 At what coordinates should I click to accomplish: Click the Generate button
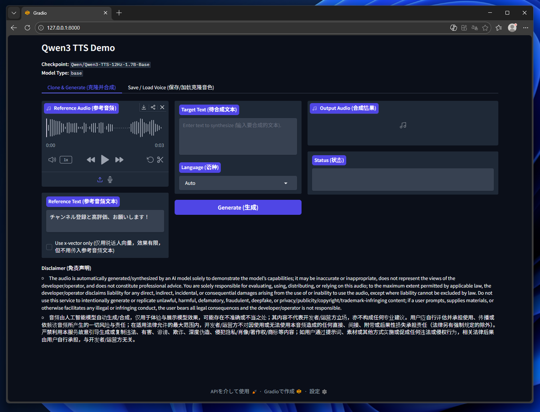238,207
